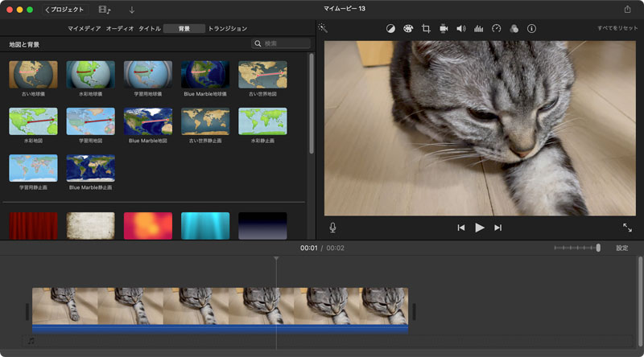Click the すべてをリセット button
This screenshot has width=644, height=357.
[x=617, y=28]
